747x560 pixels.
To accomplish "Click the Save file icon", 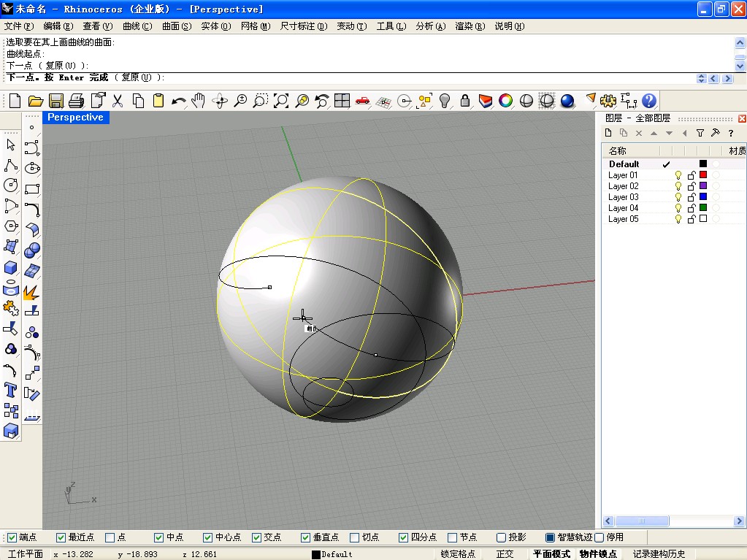I will [55, 101].
